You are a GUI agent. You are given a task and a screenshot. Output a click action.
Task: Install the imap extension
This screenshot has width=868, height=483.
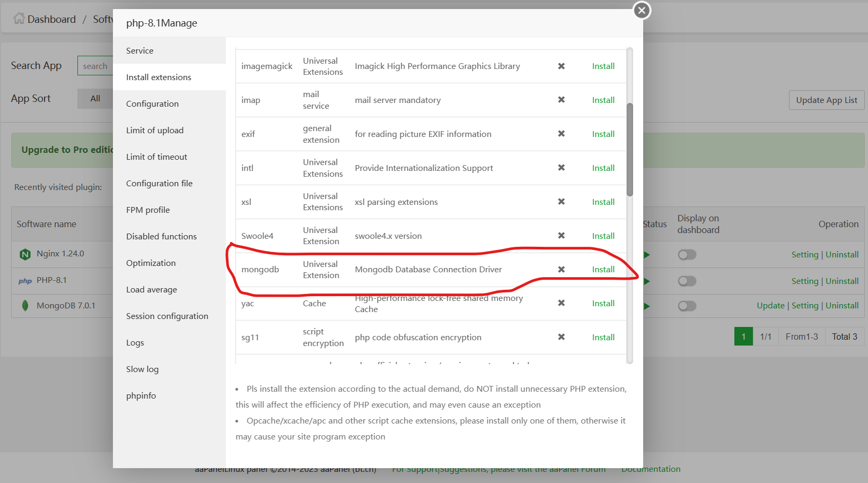603,100
